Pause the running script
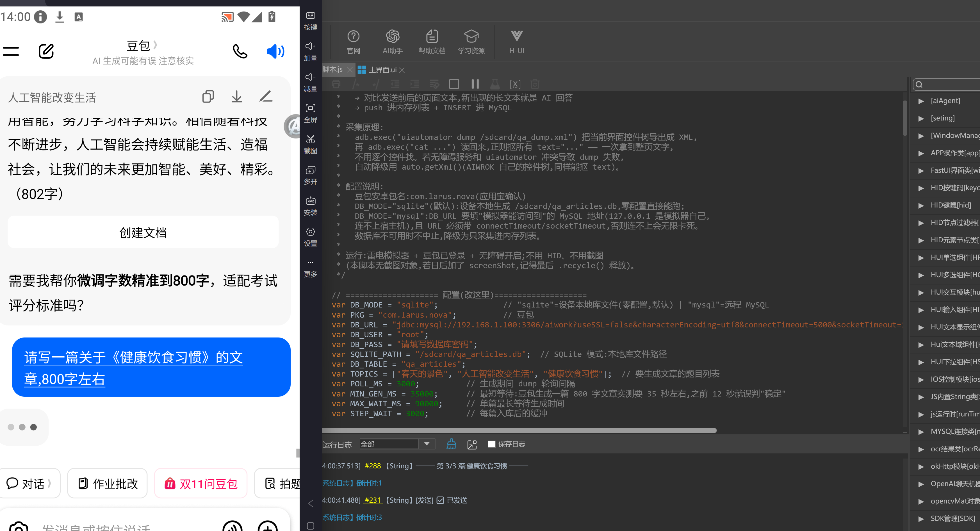This screenshot has height=531, width=980. pos(475,84)
